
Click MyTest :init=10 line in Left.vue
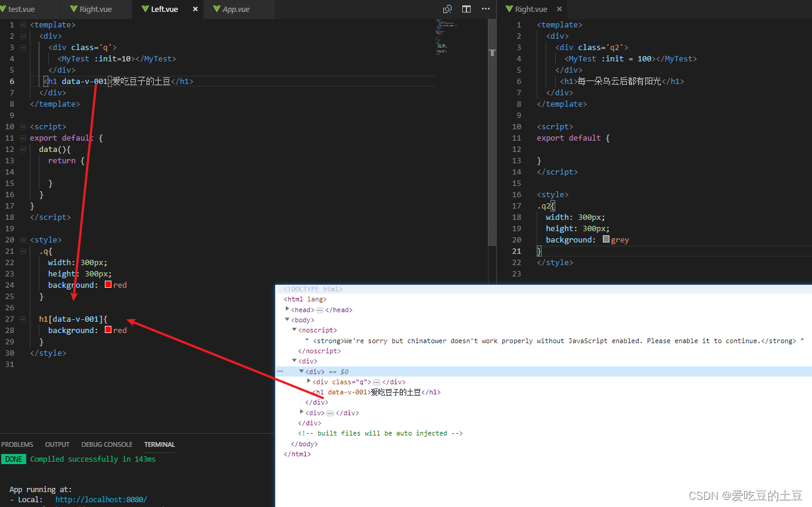click(117, 59)
